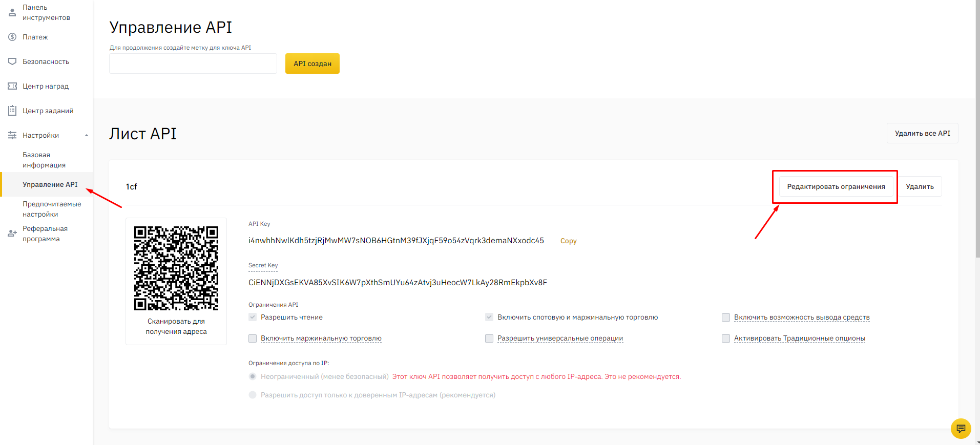This screenshot has width=980, height=445.
Task: Enable Активировать Традиционные опционы checkbox
Action: click(x=726, y=338)
